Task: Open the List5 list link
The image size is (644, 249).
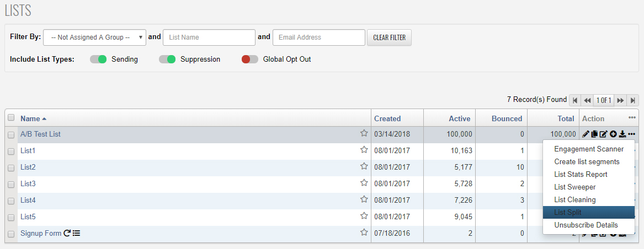Action: coord(28,216)
